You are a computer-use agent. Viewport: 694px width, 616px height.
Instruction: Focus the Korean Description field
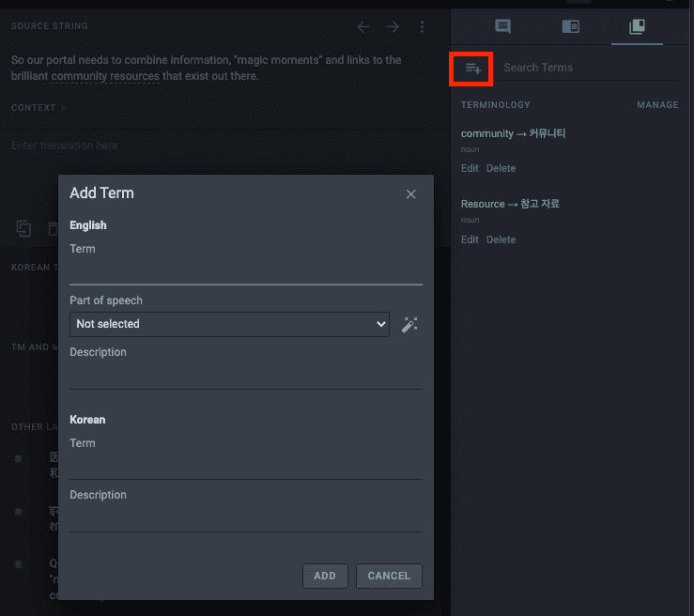(246, 518)
